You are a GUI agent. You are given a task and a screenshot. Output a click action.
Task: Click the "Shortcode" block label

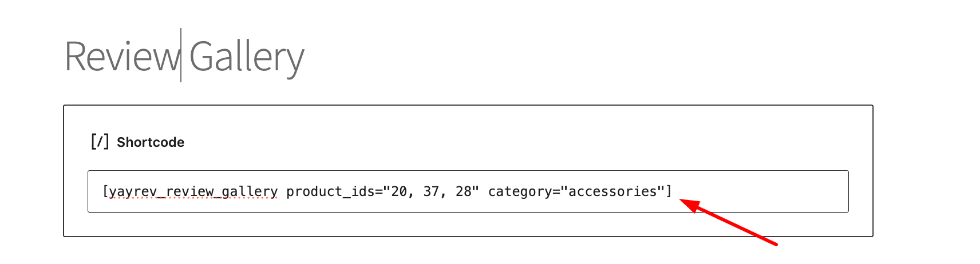coord(151,142)
